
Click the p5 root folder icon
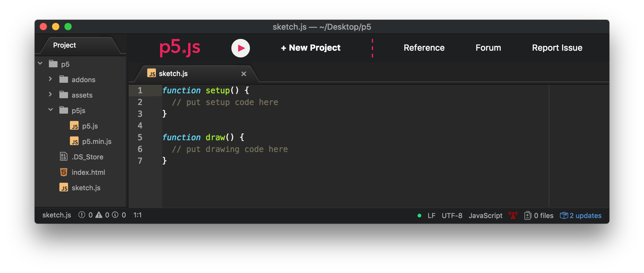[53, 64]
